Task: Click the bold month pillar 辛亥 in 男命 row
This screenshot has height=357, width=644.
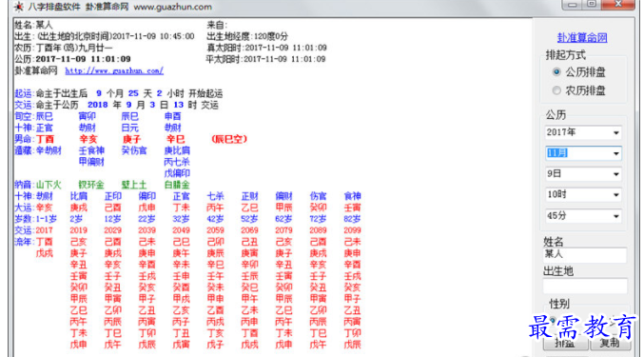Action: coord(88,139)
